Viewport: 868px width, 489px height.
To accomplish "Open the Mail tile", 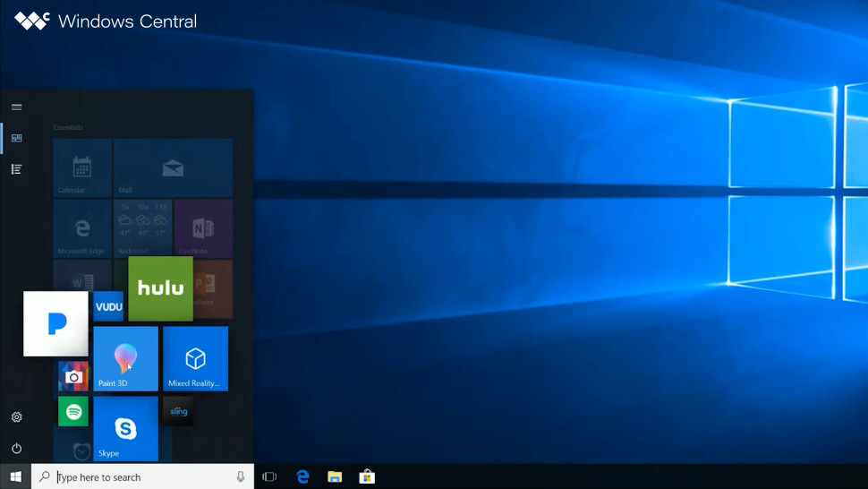I will click(x=173, y=167).
